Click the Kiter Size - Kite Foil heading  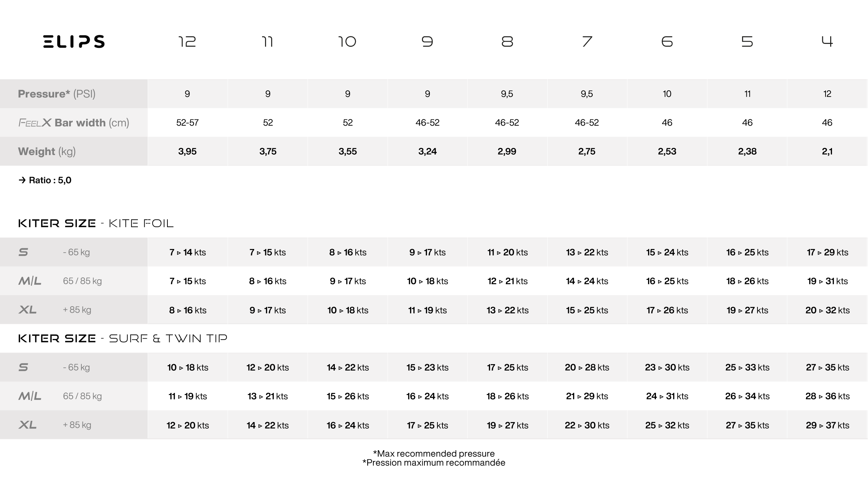pyautogui.click(x=96, y=223)
